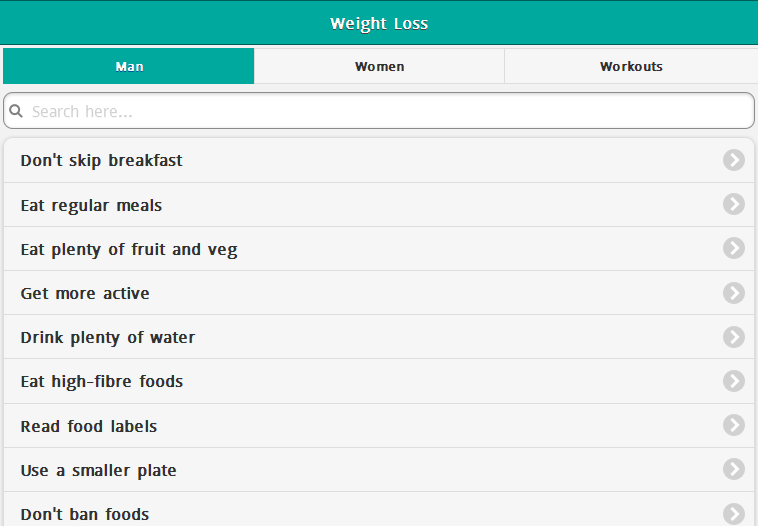The image size is (758, 526).
Task: Click arrow icon beside Use a smaller plate
Action: coord(734,469)
